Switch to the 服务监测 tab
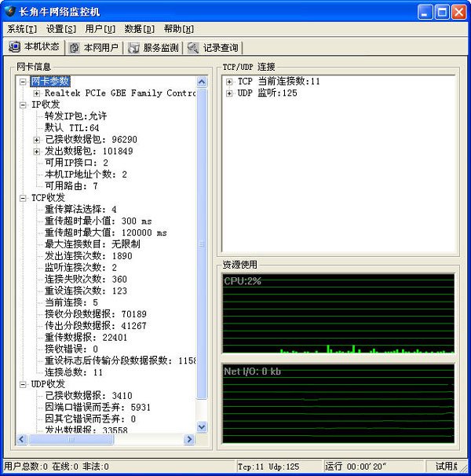Screen dimensions: 471x476 tap(154, 48)
